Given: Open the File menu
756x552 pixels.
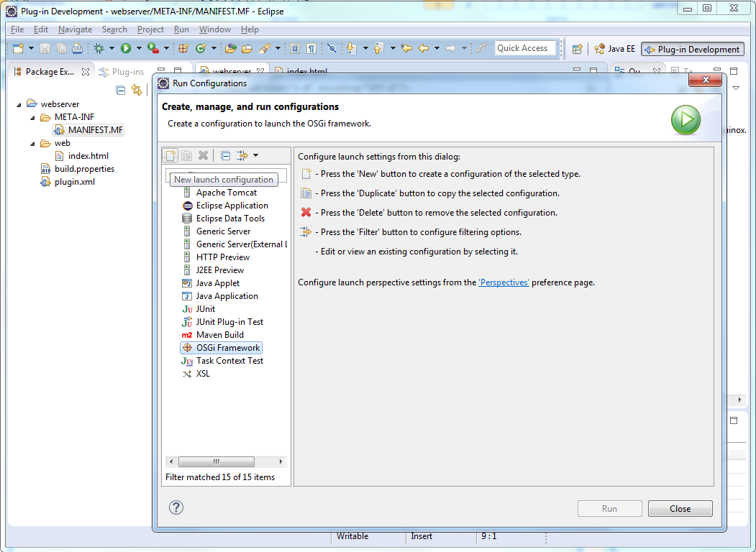Looking at the screenshot, I should point(17,29).
